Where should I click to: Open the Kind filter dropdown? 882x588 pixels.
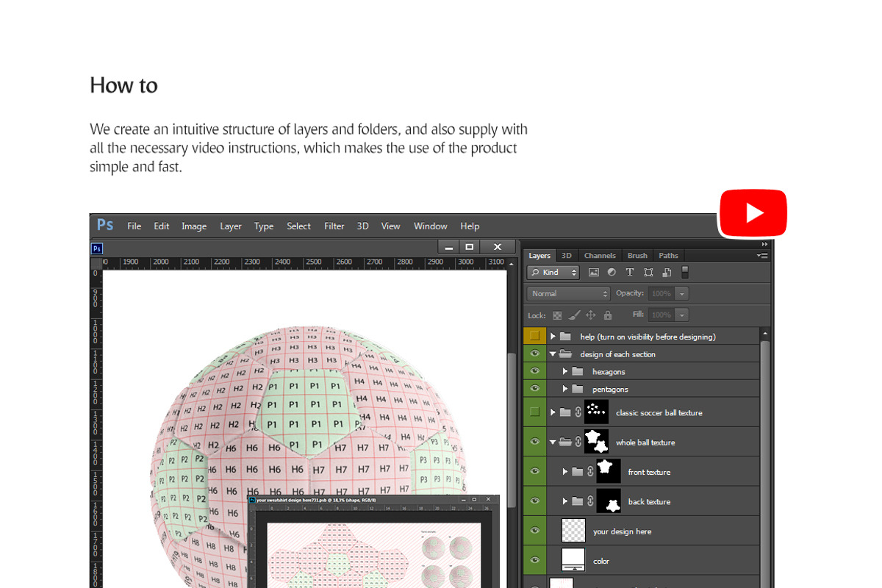tap(553, 272)
